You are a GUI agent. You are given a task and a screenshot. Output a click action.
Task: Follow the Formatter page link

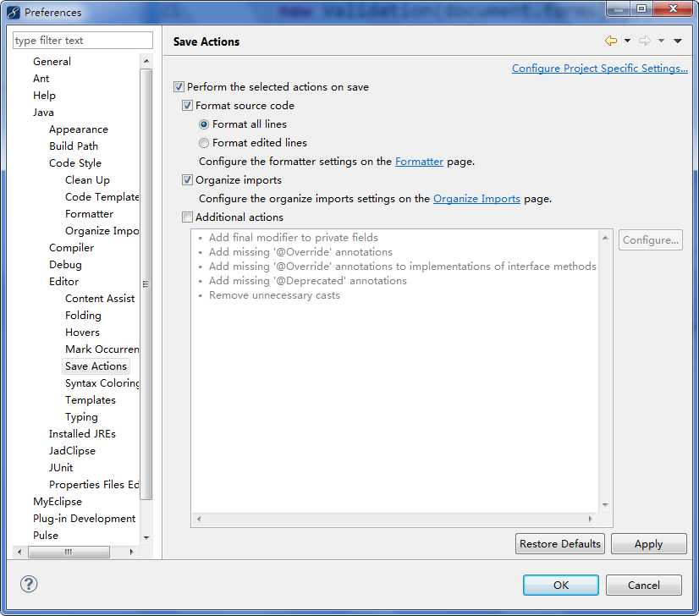(x=419, y=162)
